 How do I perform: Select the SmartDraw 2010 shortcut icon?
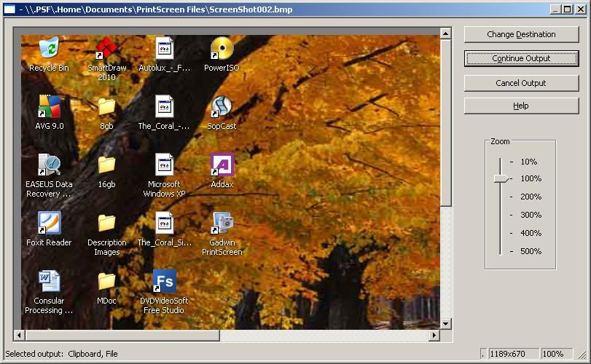coord(106,47)
